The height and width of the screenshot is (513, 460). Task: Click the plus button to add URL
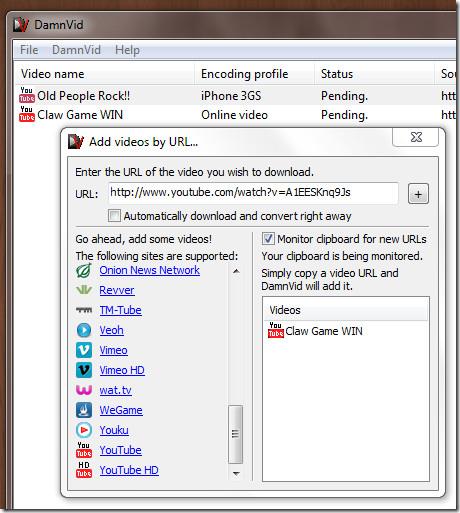(418, 194)
